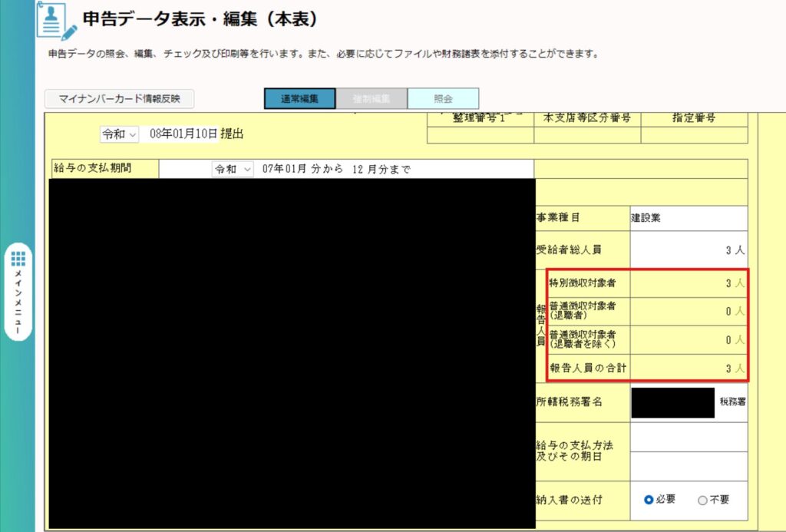Switch to the 通常編集 tab
The height and width of the screenshot is (532, 786).
click(299, 99)
